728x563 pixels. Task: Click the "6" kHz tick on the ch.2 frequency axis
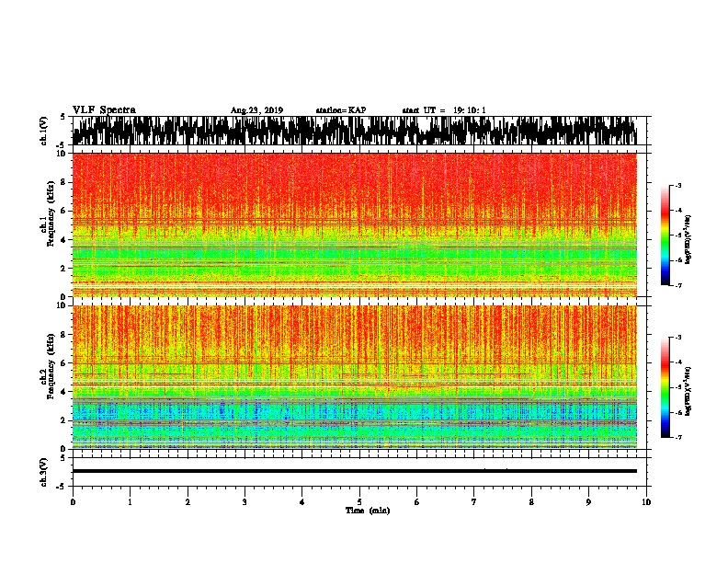tap(64, 363)
